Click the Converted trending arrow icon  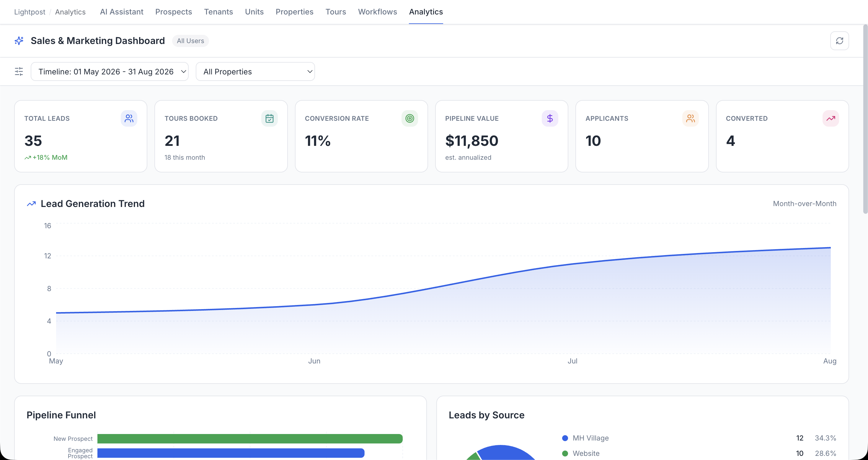coord(831,118)
